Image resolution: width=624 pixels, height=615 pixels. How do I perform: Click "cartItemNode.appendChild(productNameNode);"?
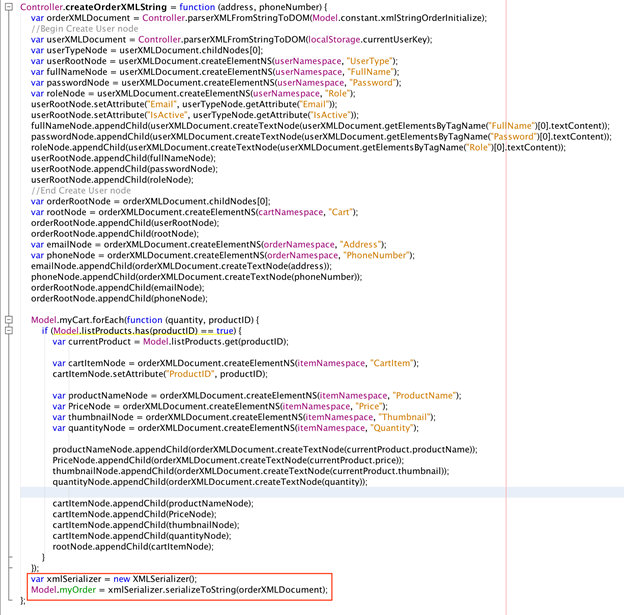pyautogui.click(x=153, y=503)
